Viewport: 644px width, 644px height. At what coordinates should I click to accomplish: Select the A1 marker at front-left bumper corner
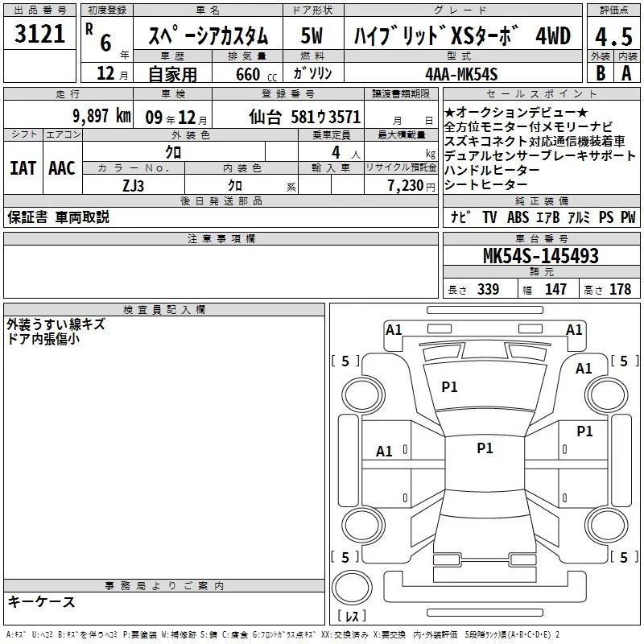(394, 329)
